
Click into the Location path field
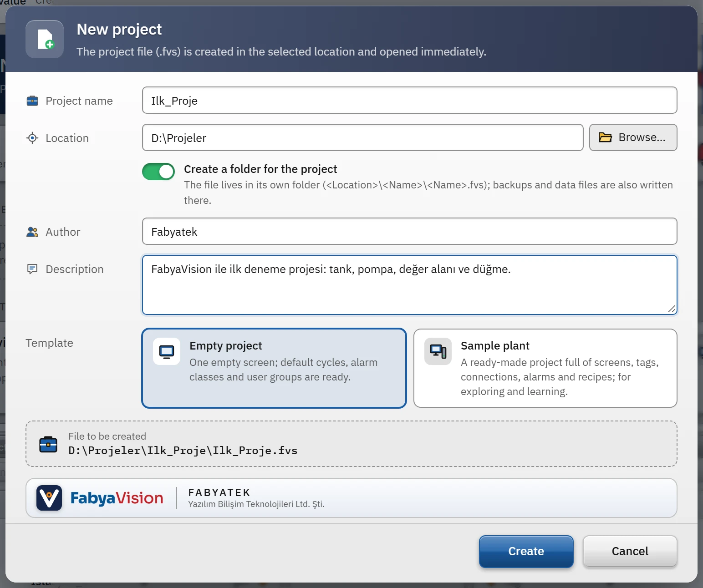[363, 137]
